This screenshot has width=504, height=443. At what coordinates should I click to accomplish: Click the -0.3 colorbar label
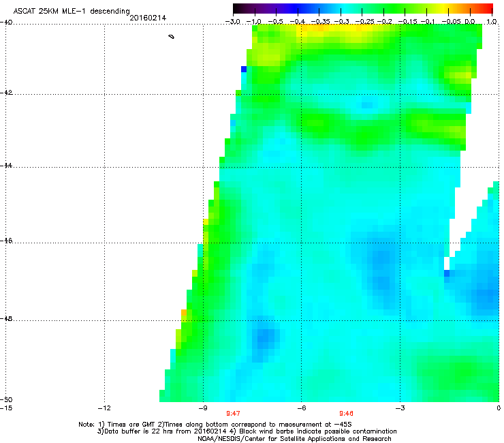(x=341, y=22)
